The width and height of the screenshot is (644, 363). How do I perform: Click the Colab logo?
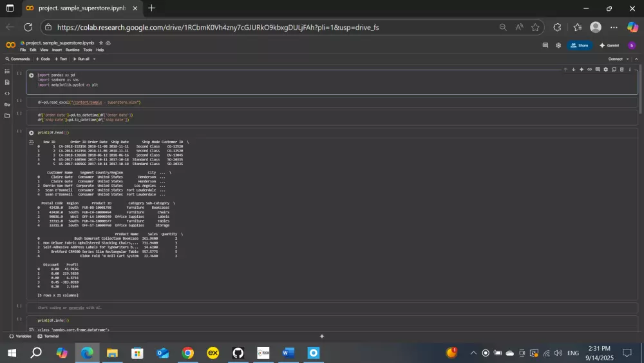[11, 44]
